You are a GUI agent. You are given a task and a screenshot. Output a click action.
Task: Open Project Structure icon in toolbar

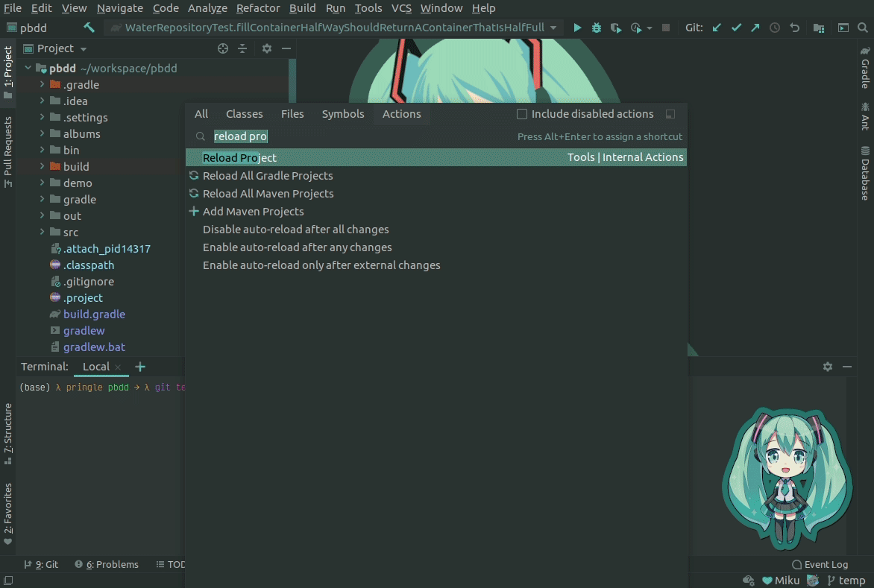(x=819, y=28)
